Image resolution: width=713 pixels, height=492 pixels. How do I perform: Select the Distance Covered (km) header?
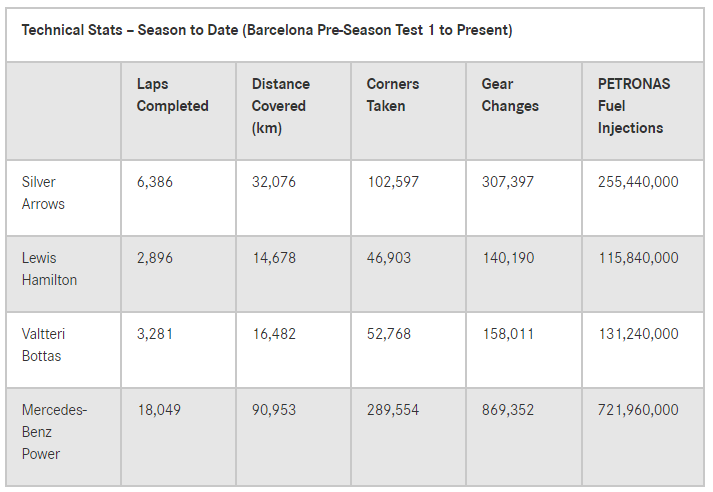point(281,106)
